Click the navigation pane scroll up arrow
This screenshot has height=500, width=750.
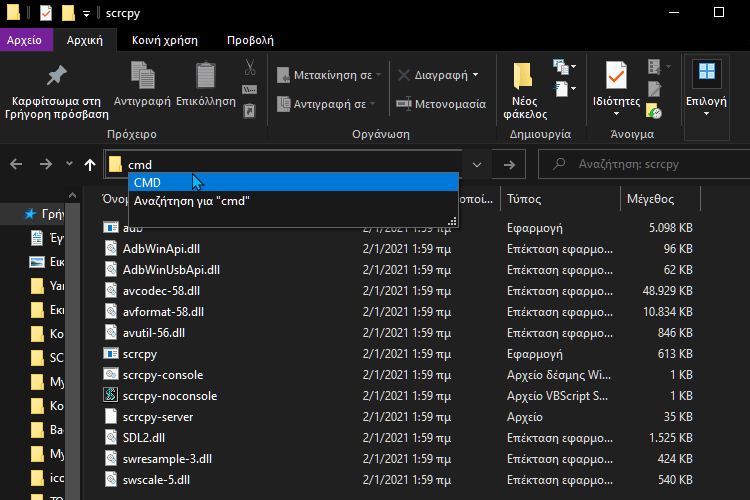pyautogui.click(x=72, y=195)
